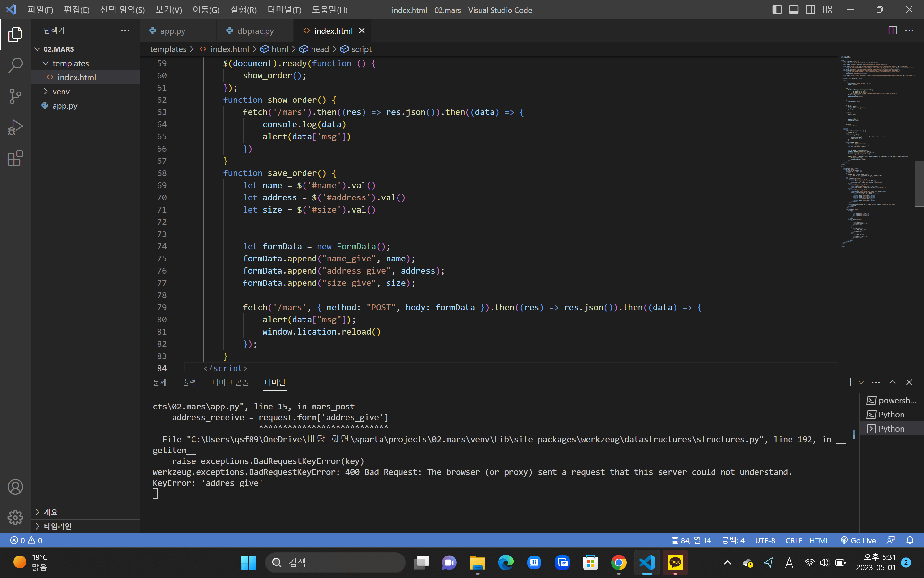Image resolution: width=924 pixels, height=578 pixels.
Task: Open the 이동(G) menu
Action: click(x=206, y=10)
